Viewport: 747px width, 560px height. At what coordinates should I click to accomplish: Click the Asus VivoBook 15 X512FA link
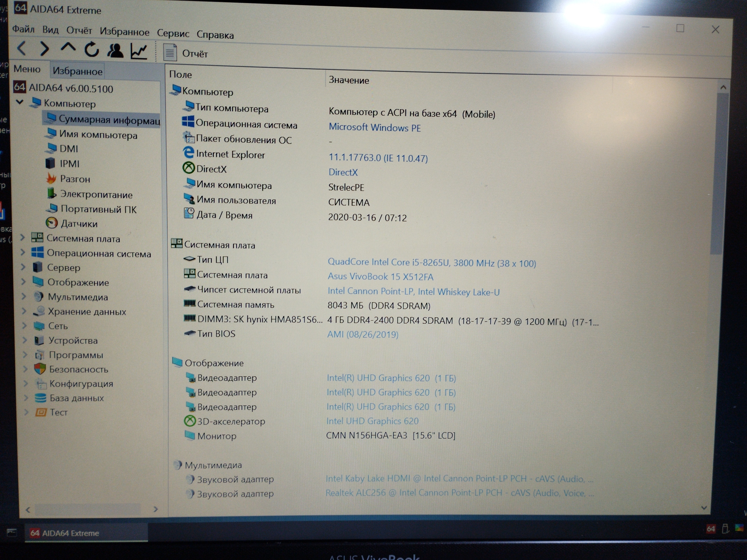[x=381, y=276]
